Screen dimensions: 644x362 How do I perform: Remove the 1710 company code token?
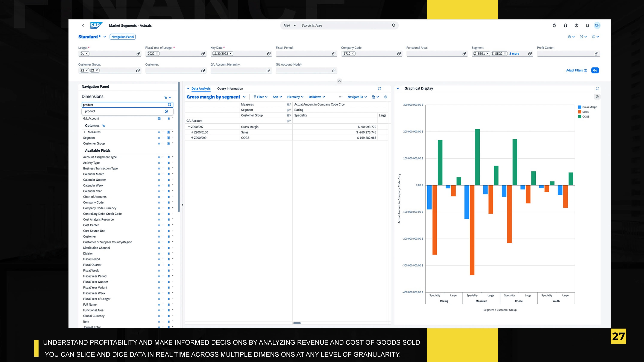353,54
